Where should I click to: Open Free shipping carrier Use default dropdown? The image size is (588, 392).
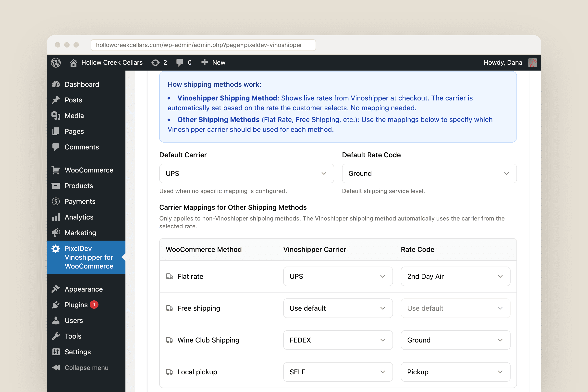pos(338,308)
